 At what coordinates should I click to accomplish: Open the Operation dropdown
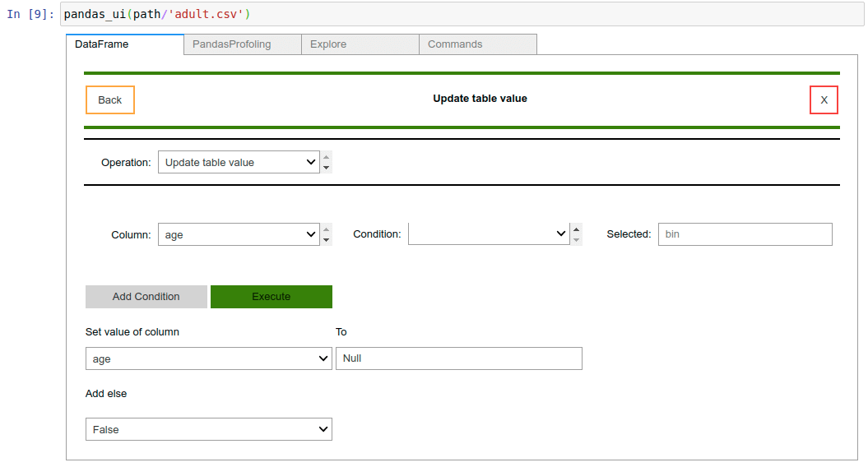point(239,162)
